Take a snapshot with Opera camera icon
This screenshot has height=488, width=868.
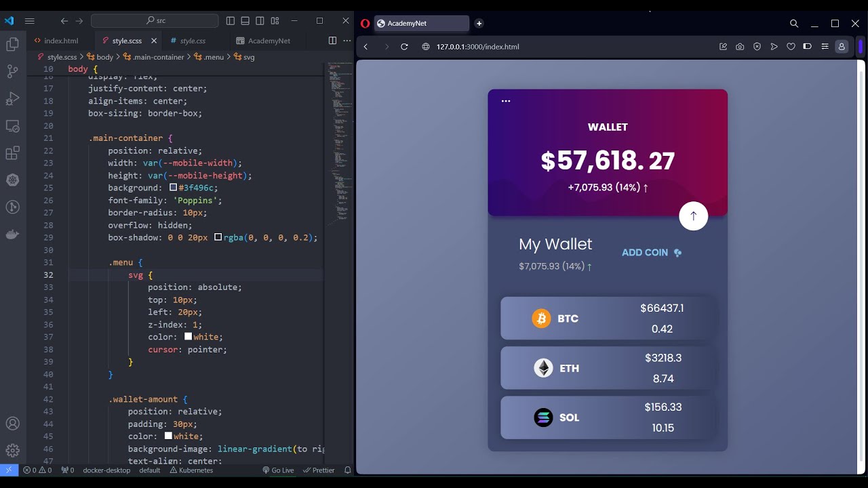(740, 47)
